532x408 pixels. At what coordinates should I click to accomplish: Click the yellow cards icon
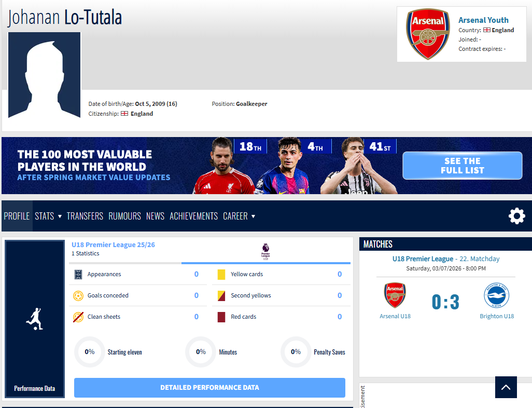pos(221,275)
